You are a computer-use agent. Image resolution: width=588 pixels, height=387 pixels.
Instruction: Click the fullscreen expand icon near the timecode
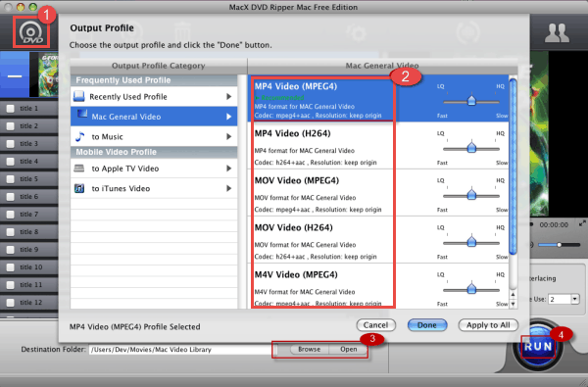[x=582, y=223]
